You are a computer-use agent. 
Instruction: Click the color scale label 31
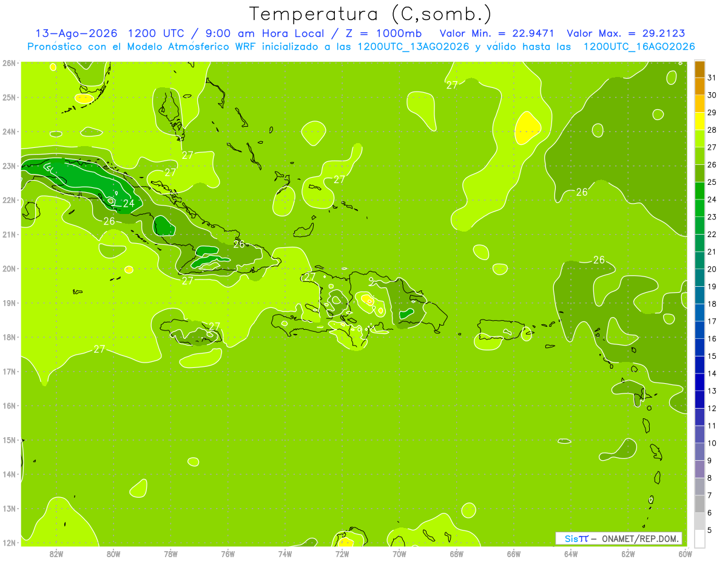712,77
